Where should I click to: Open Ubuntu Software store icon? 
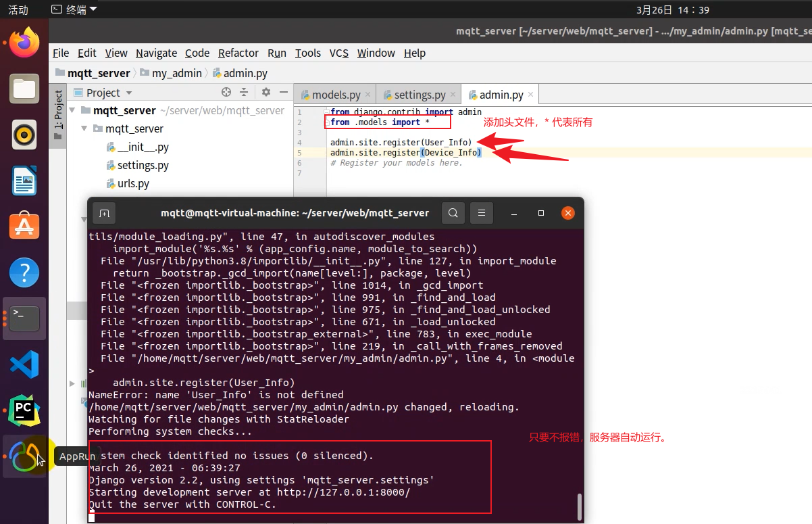24,227
